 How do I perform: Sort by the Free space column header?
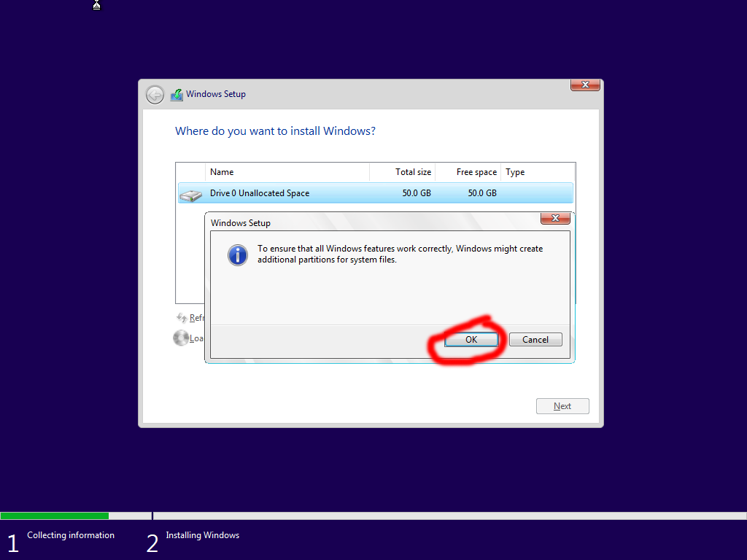point(468,172)
